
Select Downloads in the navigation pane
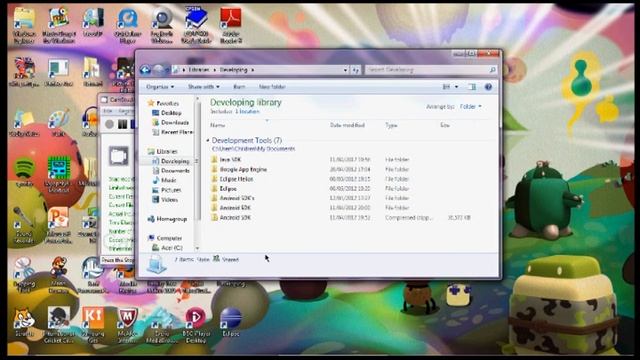click(x=175, y=122)
